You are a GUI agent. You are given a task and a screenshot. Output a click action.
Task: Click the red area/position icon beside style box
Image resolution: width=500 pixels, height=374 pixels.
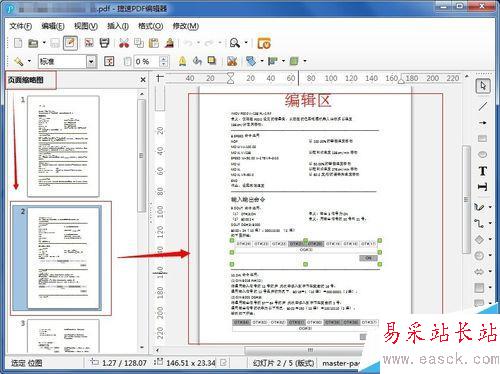(109, 61)
